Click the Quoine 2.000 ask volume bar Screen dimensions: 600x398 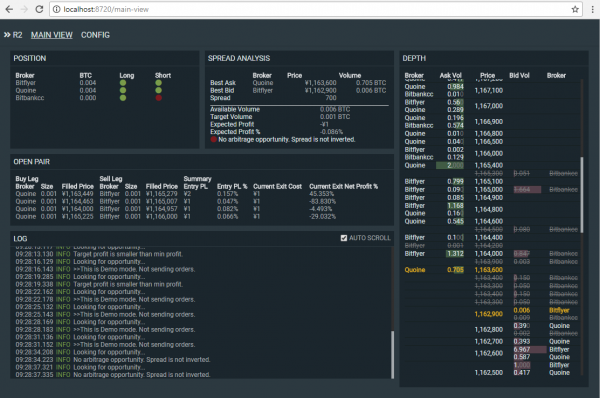(450, 165)
